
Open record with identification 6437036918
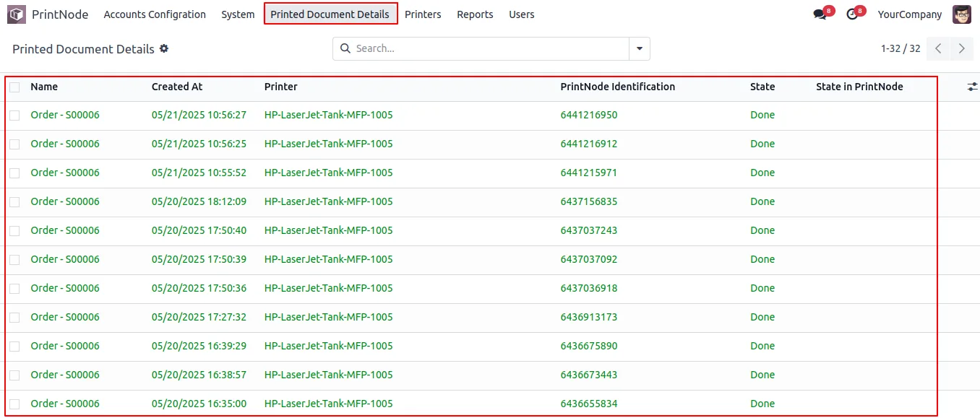point(589,288)
